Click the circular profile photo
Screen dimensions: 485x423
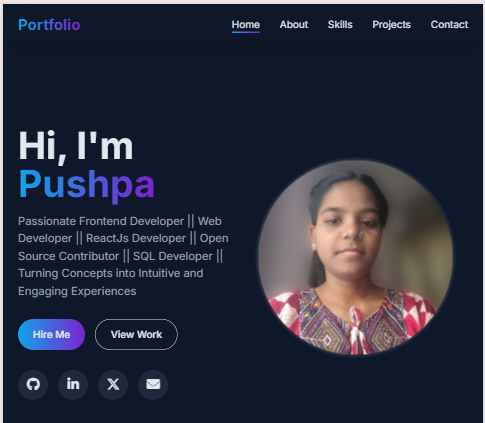coord(355,257)
